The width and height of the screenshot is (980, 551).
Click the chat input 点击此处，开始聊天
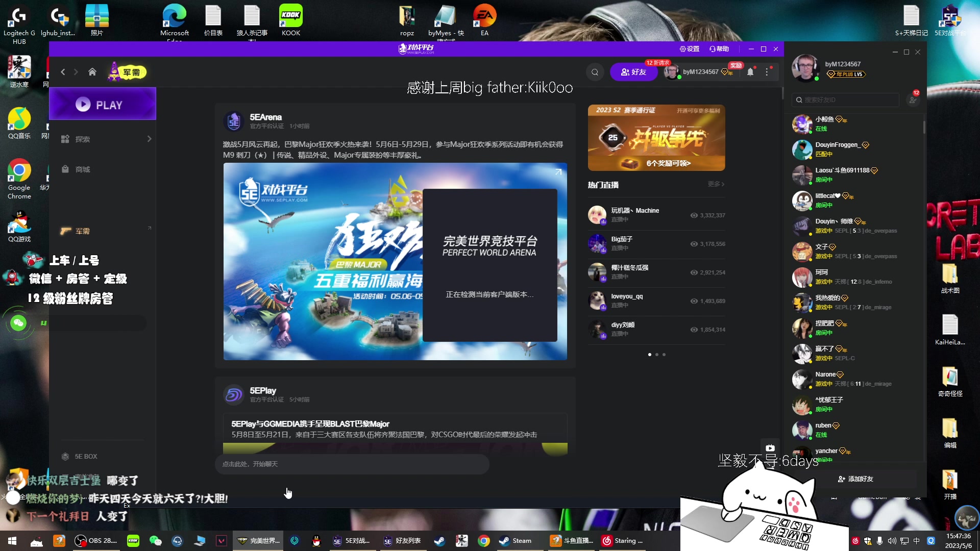(x=352, y=464)
